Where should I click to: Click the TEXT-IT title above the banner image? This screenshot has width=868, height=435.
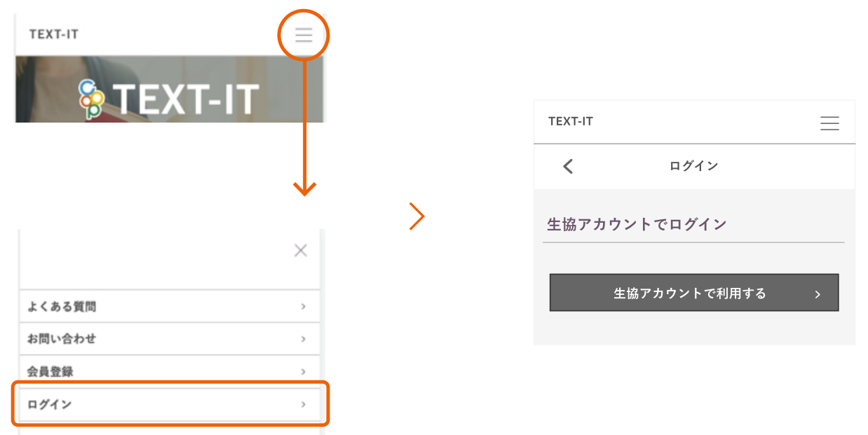coord(54,34)
